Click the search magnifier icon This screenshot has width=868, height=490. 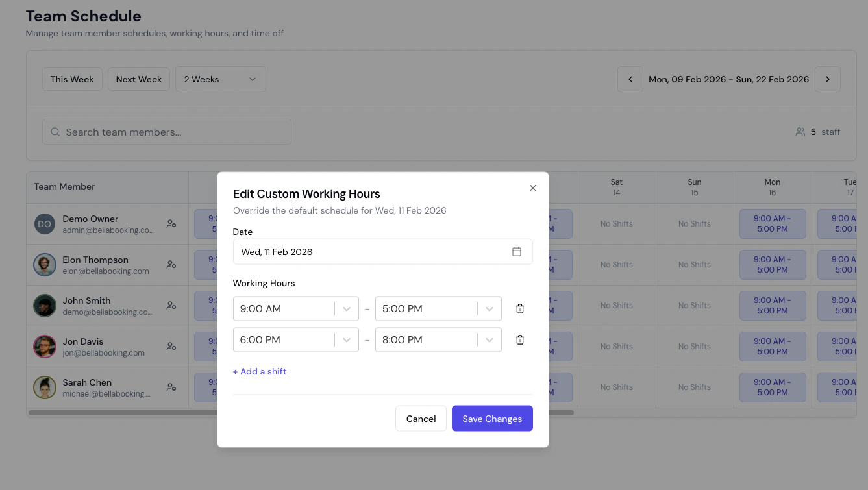pyautogui.click(x=55, y=131)
